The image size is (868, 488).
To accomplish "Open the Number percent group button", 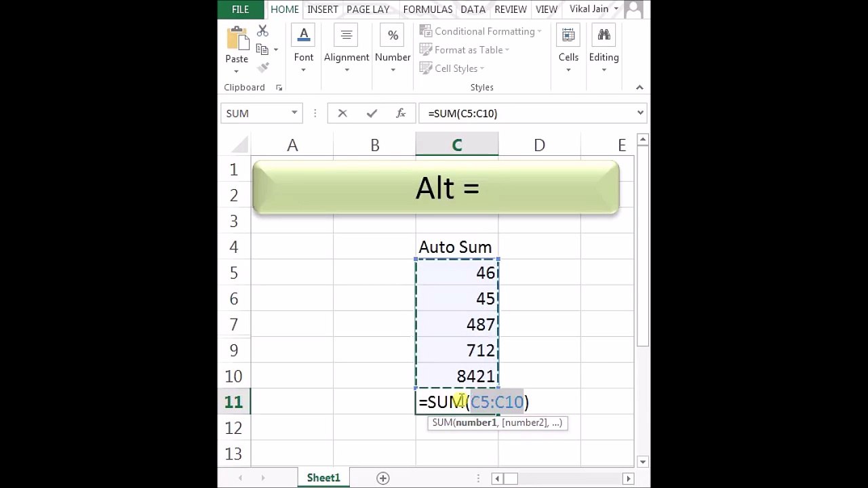I will point(393,49).
